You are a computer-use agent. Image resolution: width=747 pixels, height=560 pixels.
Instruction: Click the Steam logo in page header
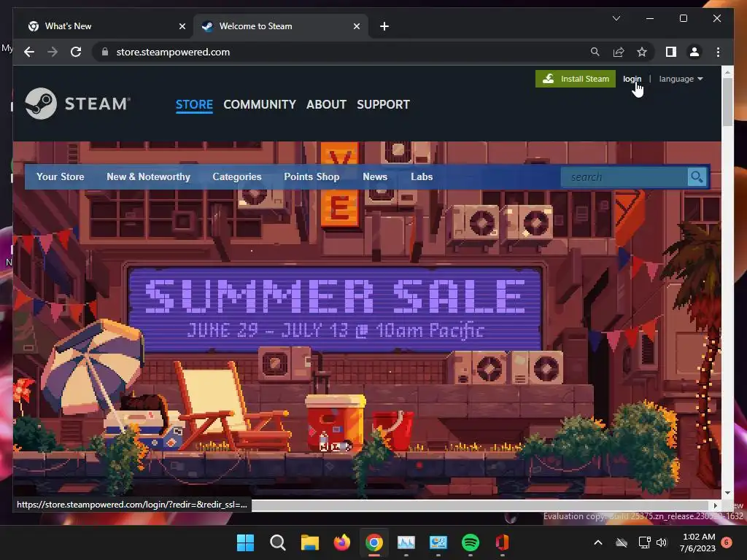(77, 104)
